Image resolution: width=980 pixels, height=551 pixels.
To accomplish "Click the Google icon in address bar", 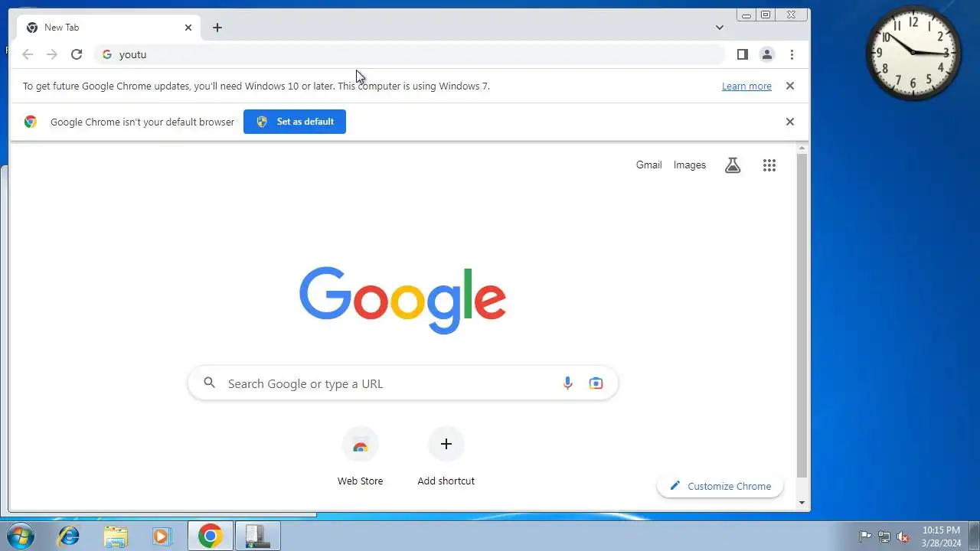I will tap(107, 54).
